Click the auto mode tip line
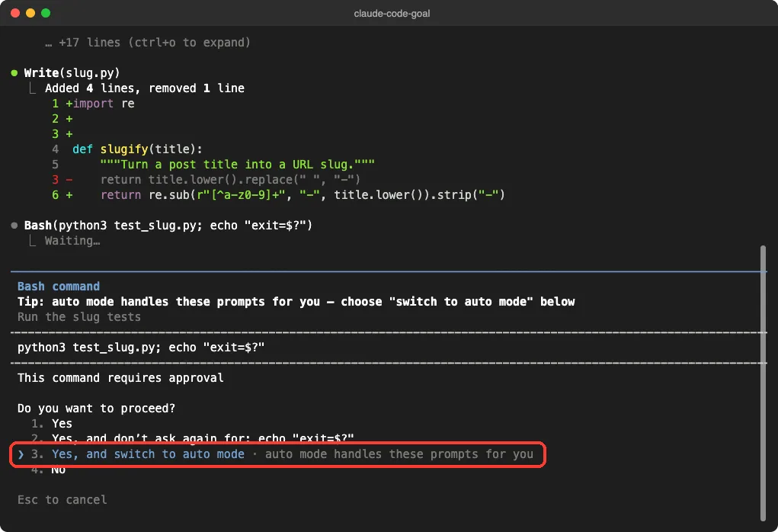This screenshot has height=532, width=778. 296,302
